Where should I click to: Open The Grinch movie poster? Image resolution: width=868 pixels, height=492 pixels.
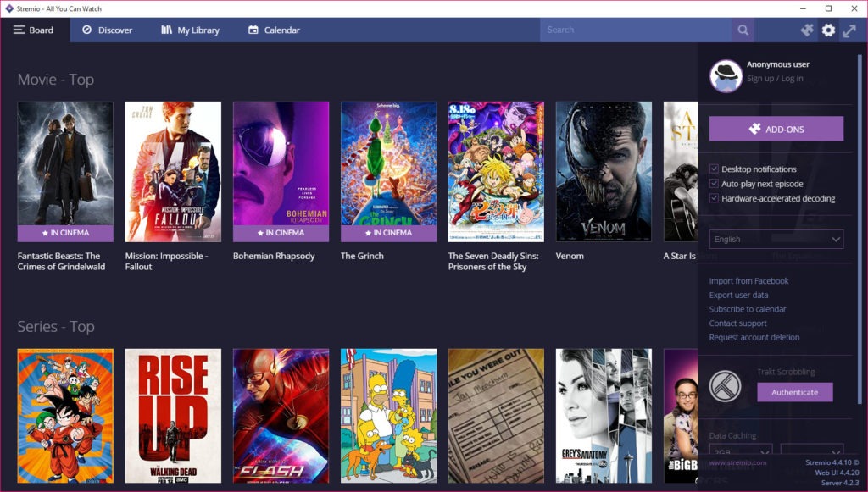(x=388, y=171)
